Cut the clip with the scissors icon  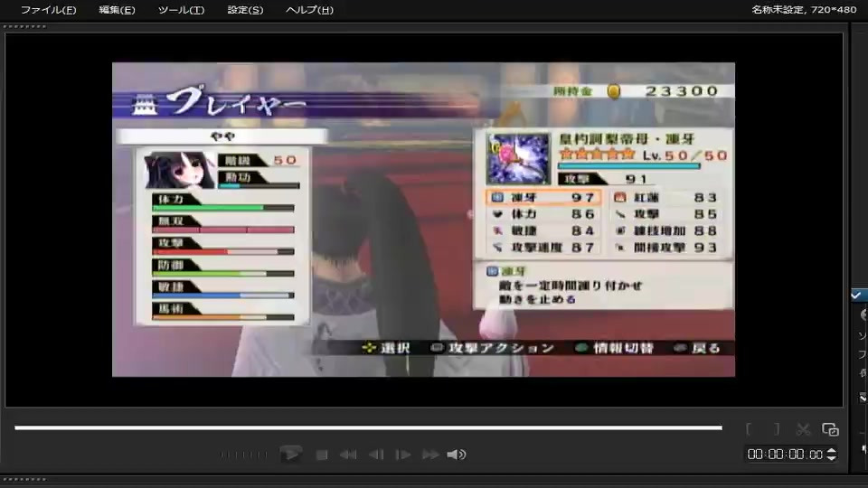[803, 429]
